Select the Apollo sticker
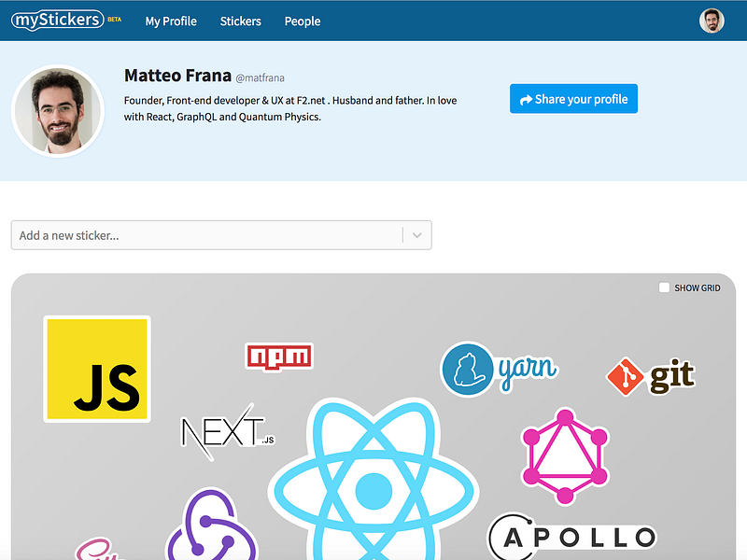This screenshot has height=560, width=747. pyautogui.click(x=572, y=536)
